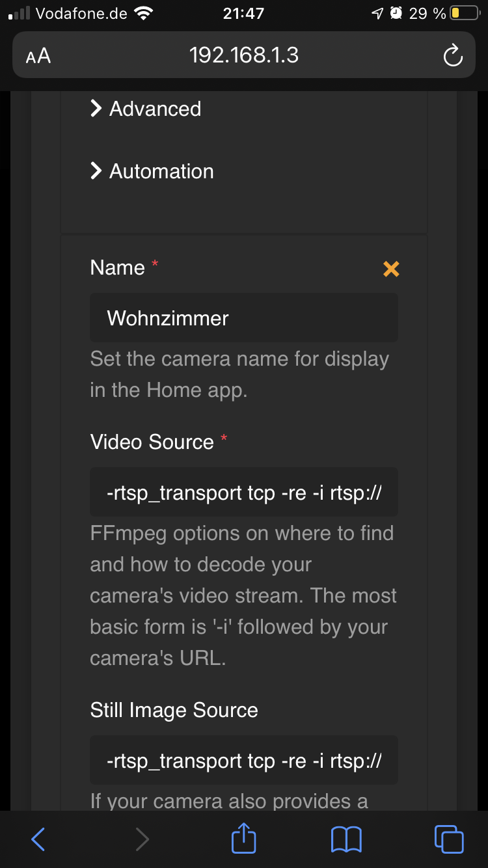
Task: Select the Video Source input field
Action: tap(243, 493)
